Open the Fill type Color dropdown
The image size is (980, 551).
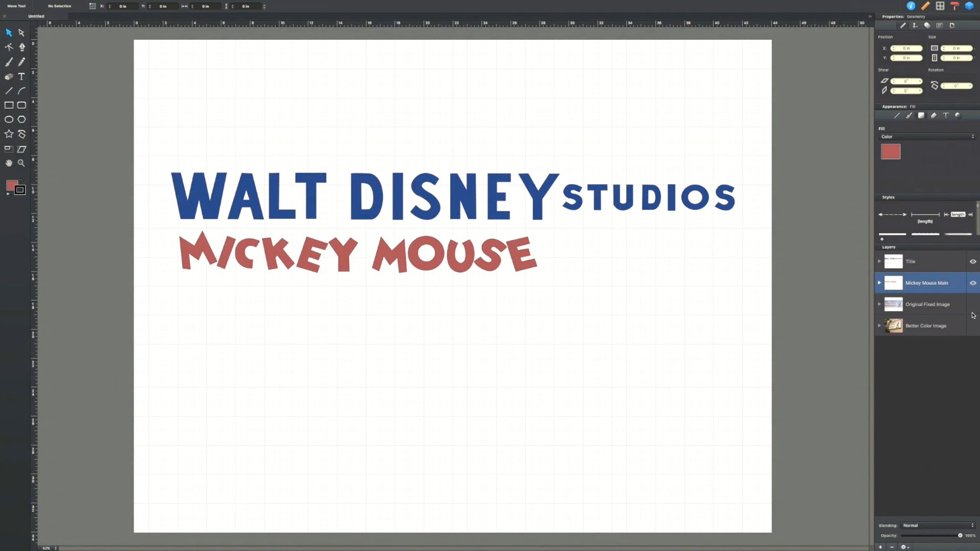click(x=927, y=137)
